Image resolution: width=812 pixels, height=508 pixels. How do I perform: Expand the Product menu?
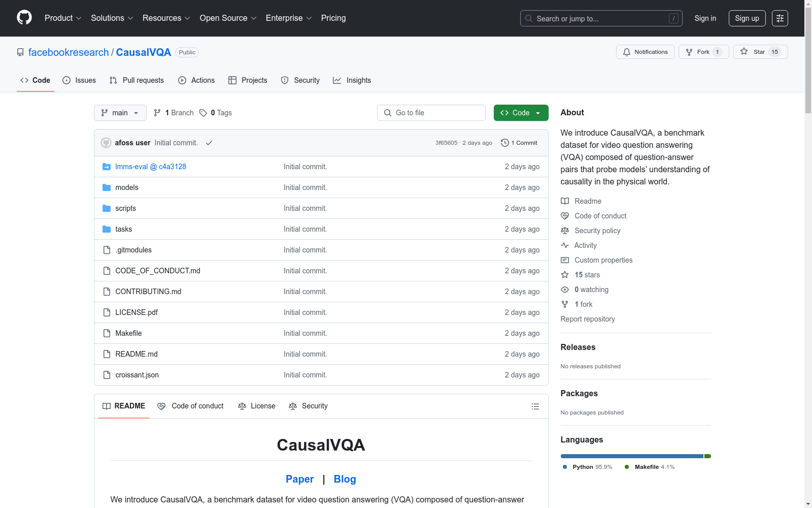click(63, 18)
